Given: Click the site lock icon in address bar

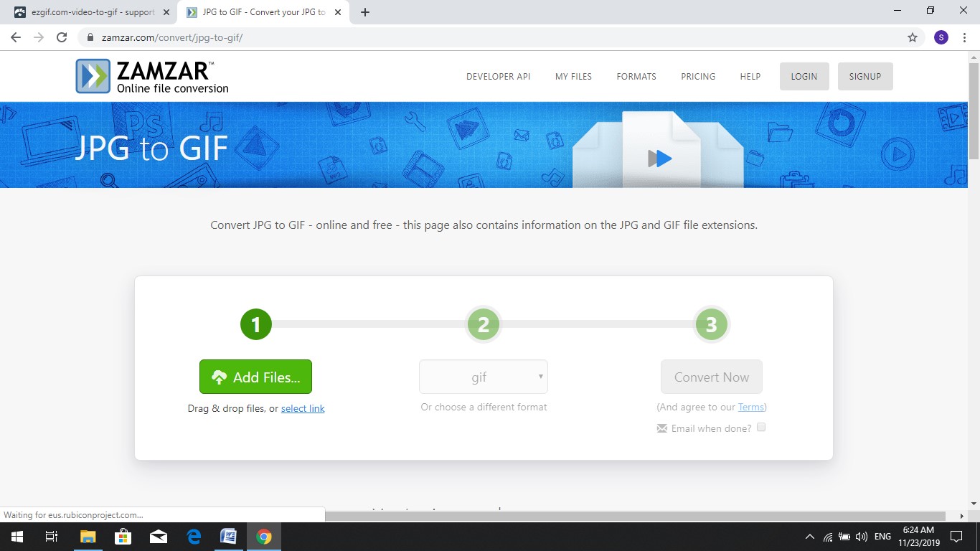Looking at the screenshot, I should click(x=90, y=37).
